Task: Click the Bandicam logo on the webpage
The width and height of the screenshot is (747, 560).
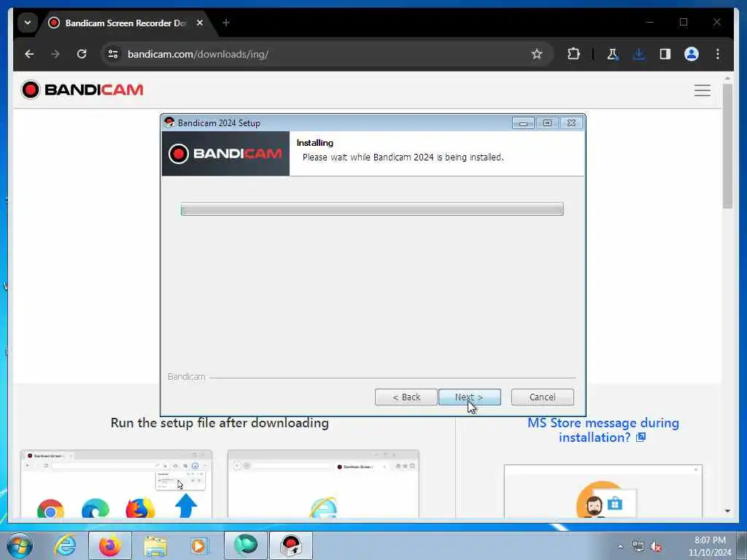Action: point(82,90)
